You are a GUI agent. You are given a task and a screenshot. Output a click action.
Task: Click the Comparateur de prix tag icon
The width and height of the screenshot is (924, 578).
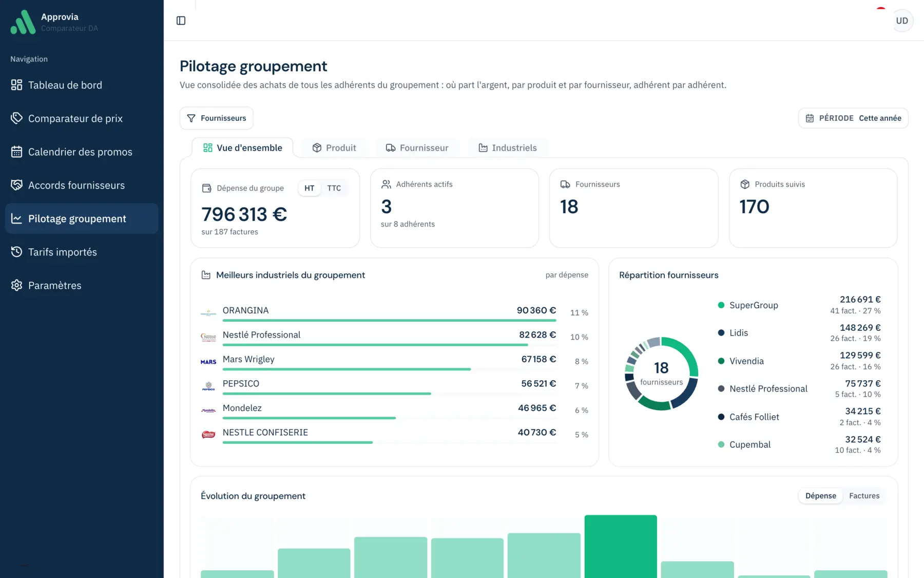16,118
